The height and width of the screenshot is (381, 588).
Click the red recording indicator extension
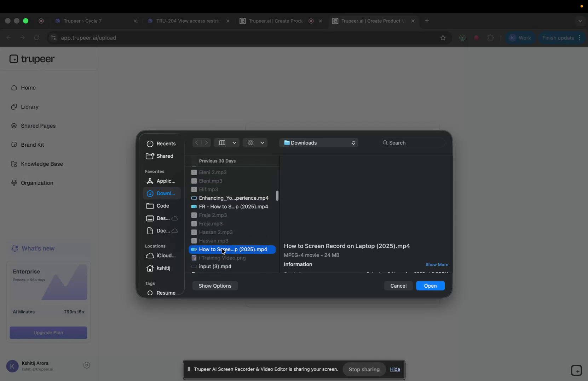pos(477,37)
